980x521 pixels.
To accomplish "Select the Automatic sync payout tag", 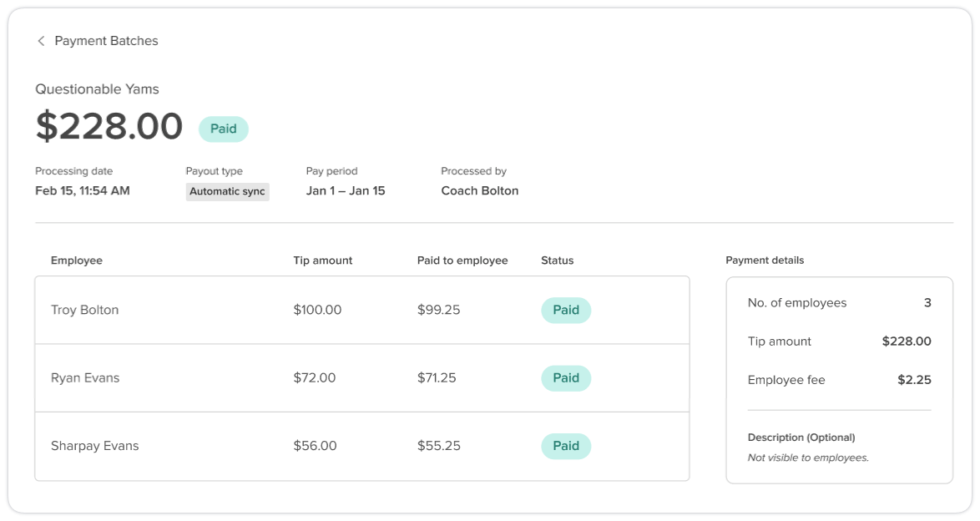I will [x=227, y=191].
